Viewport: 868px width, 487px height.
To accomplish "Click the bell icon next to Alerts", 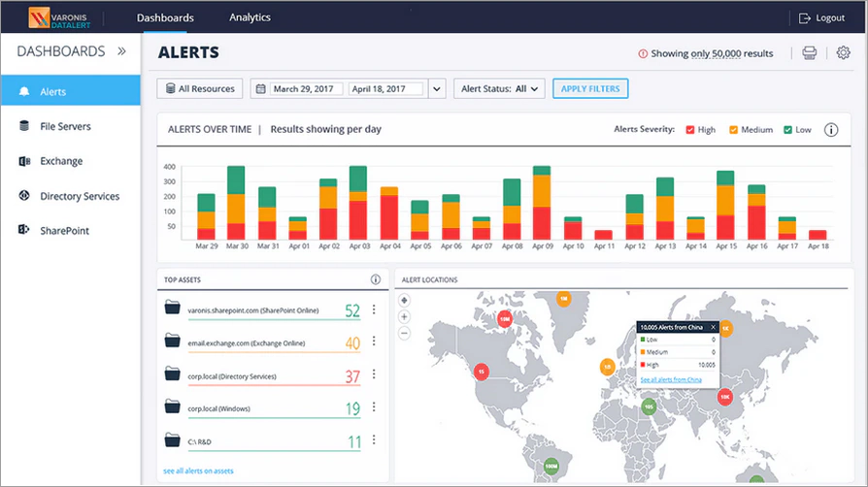I will pyautogui.click(x=24, y=91).
